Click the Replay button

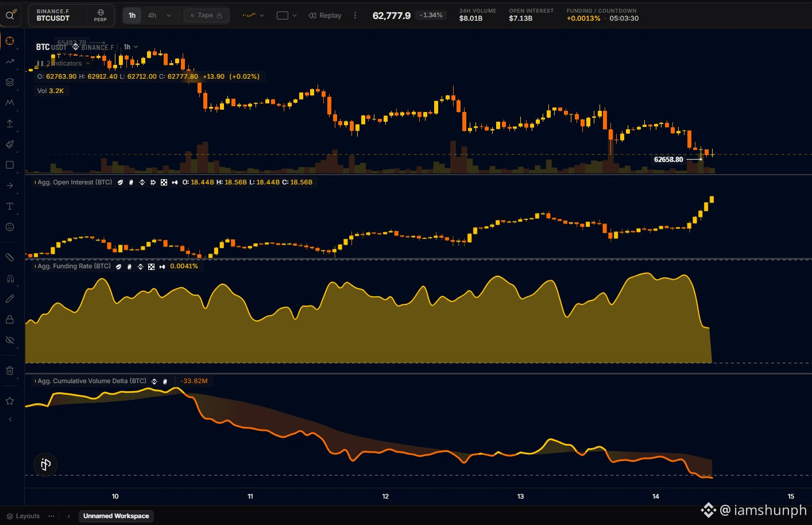point(325,16)
